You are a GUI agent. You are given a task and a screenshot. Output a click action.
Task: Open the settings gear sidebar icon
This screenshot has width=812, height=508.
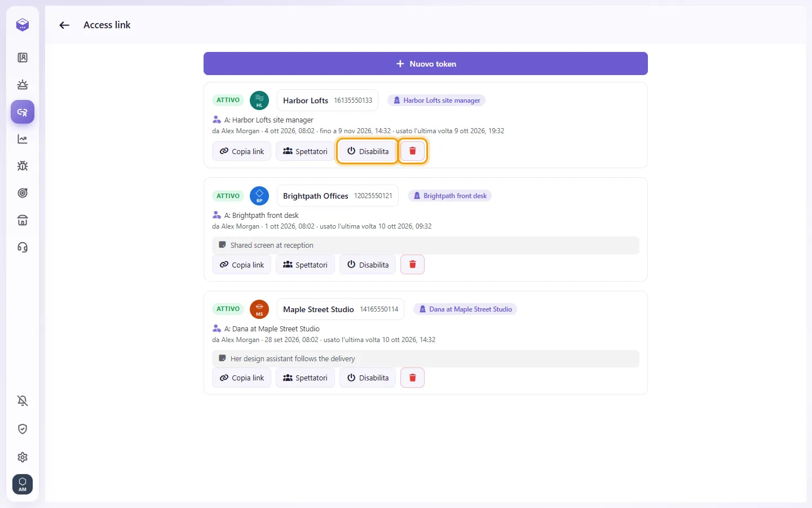tap(23, 457)
